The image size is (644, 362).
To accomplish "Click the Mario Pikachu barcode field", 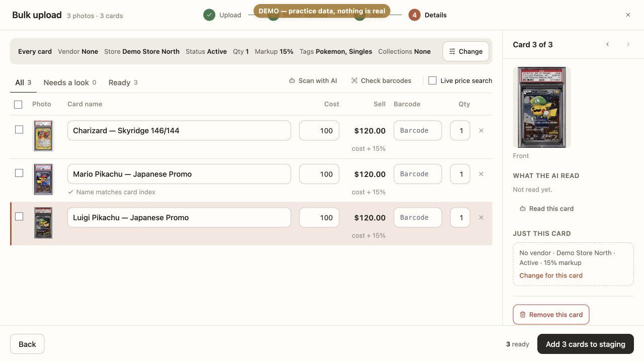I will pyautogui.click(x=418, y=174).
